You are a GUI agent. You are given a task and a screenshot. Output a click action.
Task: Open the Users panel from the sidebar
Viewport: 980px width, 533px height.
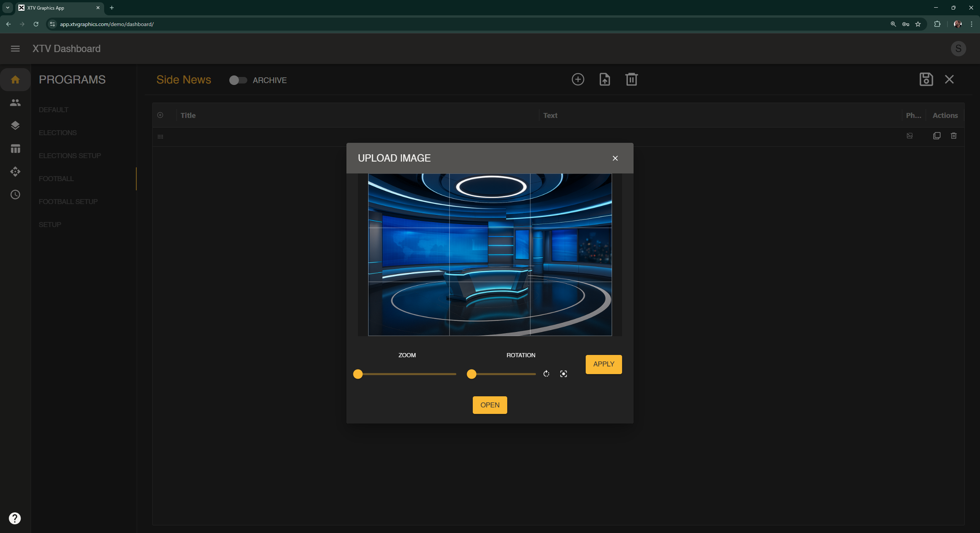click(15, 102)
